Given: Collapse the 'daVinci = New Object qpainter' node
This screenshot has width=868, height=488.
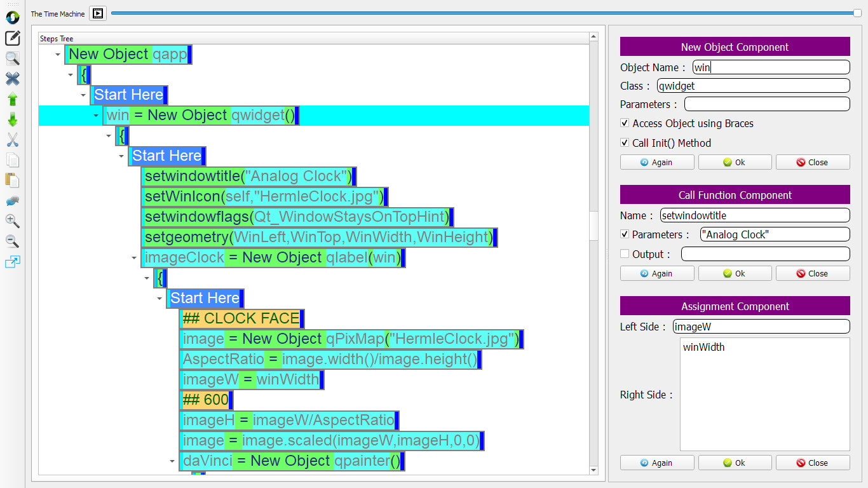Looking at the screenshot, I should (170, 461).
